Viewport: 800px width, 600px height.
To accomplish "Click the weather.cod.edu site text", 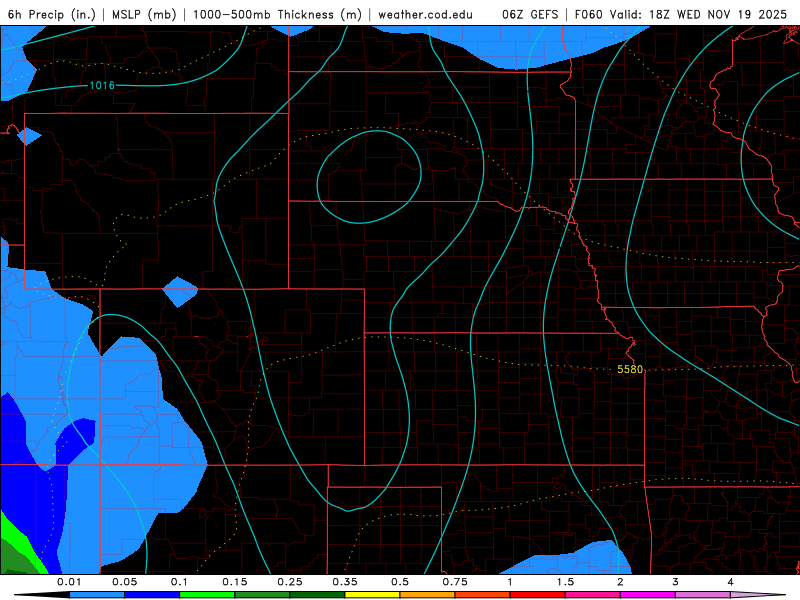I will (x=425, y=14).
